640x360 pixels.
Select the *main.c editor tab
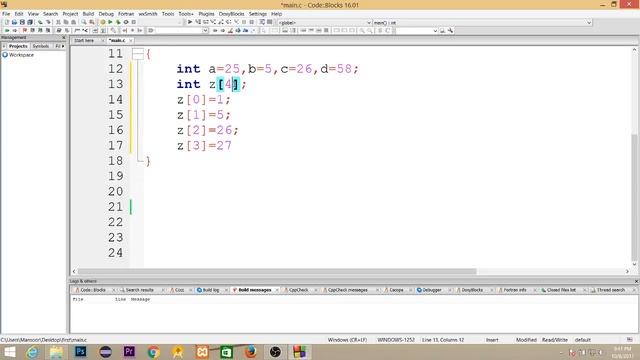coord(117,40)
